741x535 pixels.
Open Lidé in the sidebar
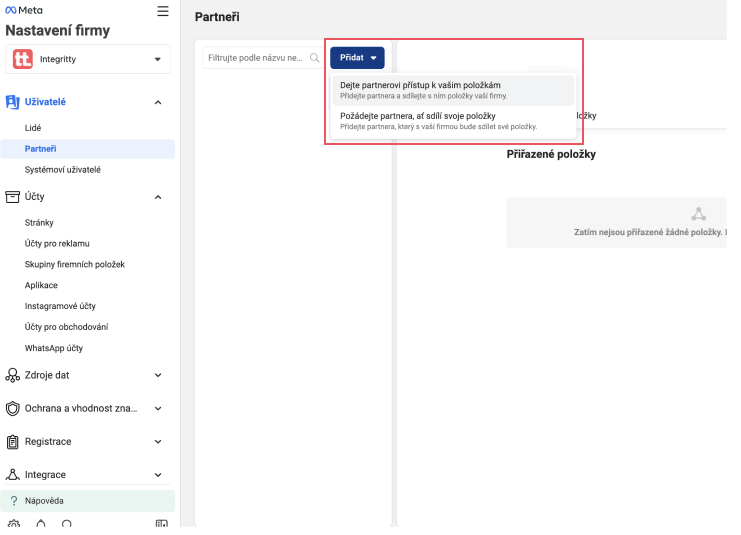coord(33,128)
